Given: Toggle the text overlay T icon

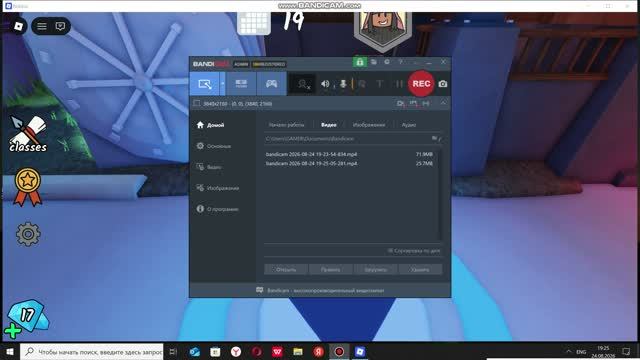Looking at the screenshot, I should (x=380, y=84).
